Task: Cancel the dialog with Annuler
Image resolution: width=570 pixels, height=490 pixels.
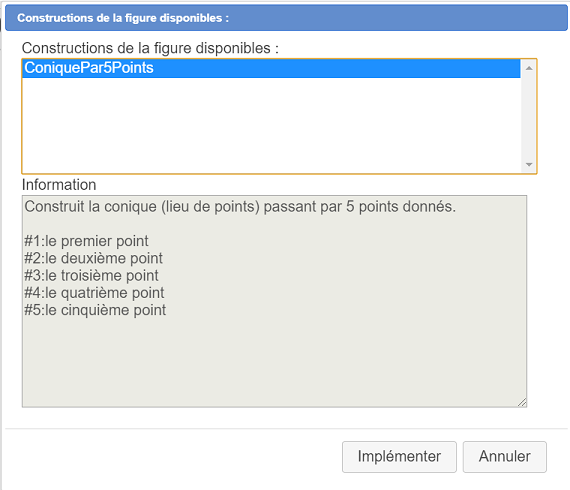Action: click(505, 457)
